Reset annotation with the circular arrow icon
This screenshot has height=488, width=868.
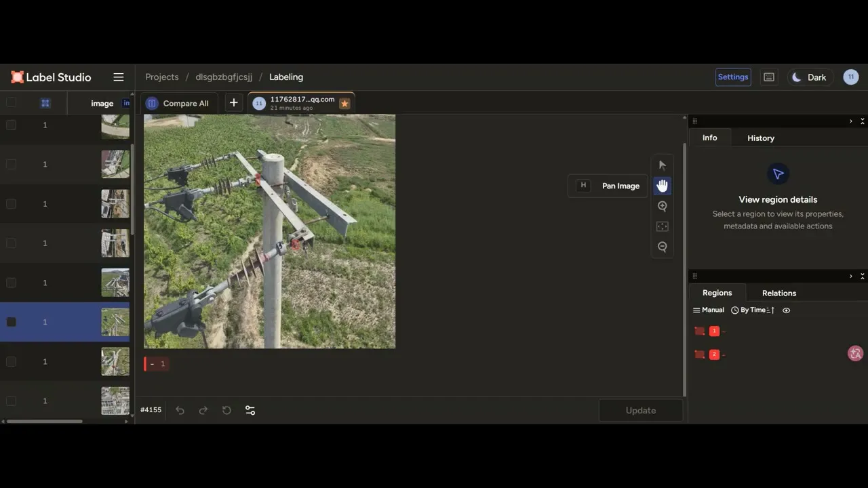[226, 410]
